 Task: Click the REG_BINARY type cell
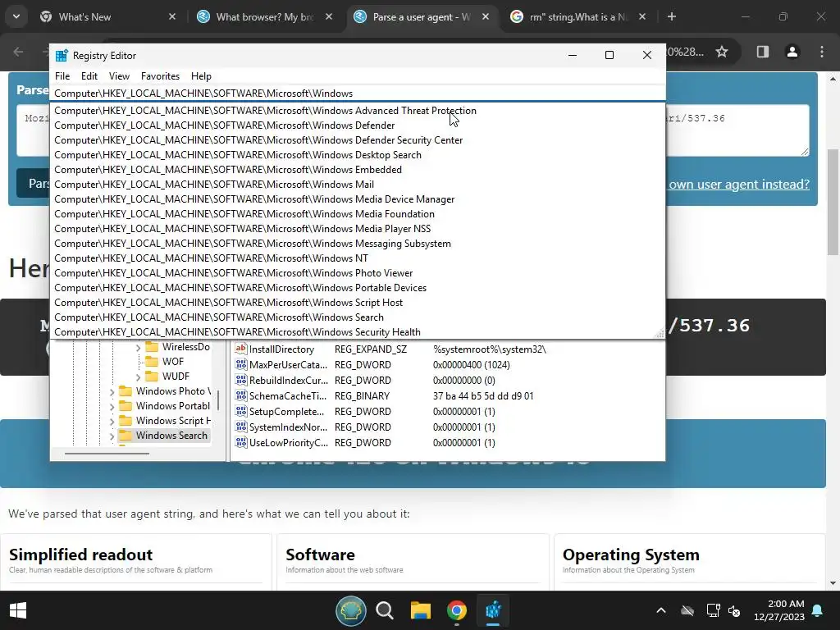pyautogui.click(x=362, y=396)
